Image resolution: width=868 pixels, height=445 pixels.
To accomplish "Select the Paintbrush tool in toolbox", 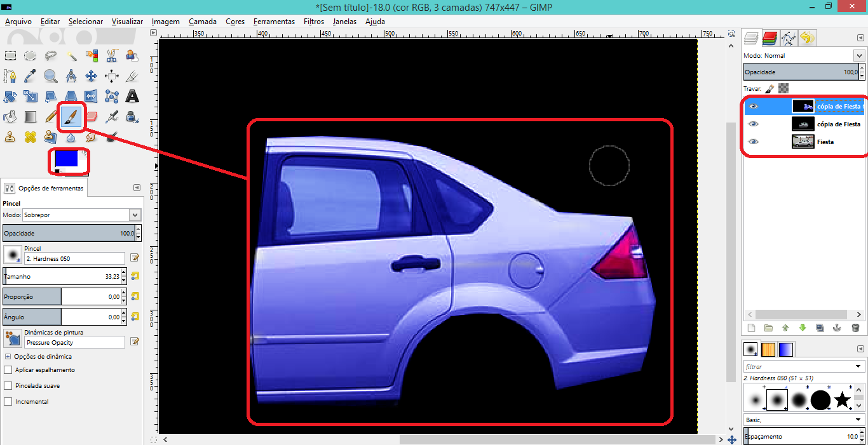I will 71,117.
